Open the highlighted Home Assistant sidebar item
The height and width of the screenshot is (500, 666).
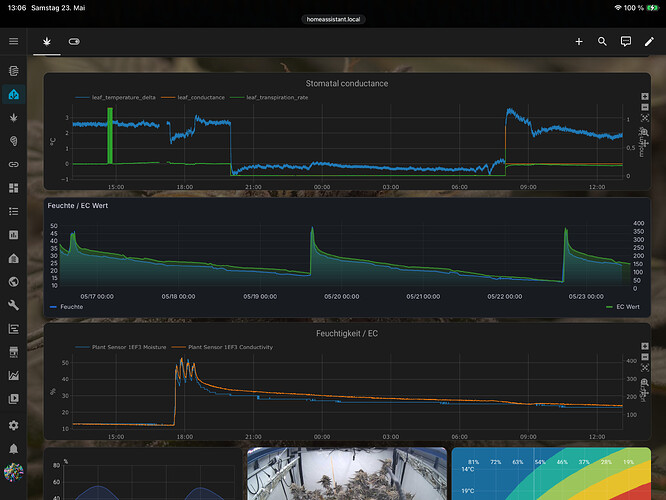point(14,94)
